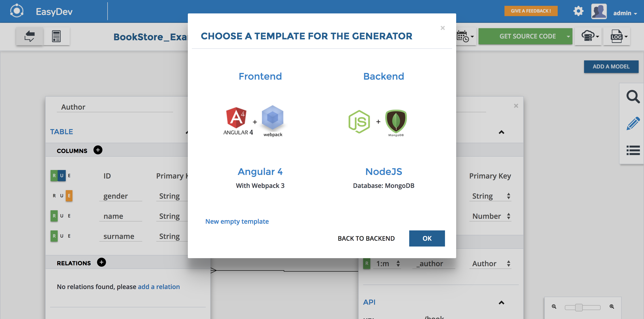Toggle the E flag on gender row
Viewport: 644px width, 319px height.
click(x=69, y=196)
